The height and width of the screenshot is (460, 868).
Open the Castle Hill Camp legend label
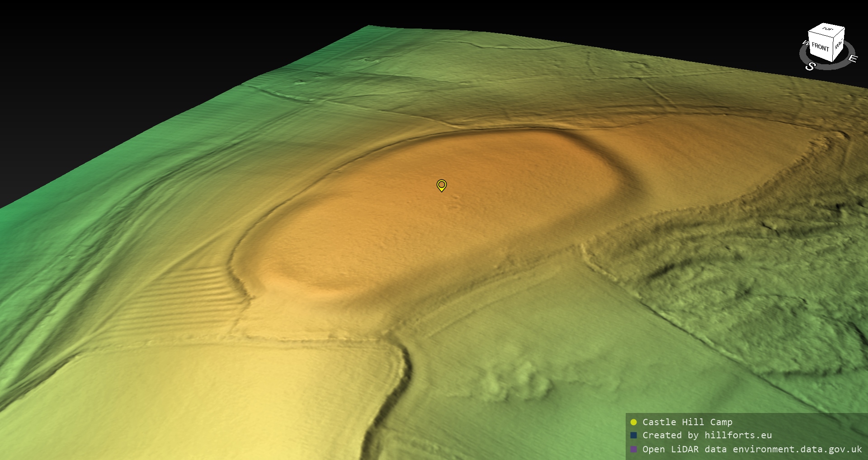687,422
